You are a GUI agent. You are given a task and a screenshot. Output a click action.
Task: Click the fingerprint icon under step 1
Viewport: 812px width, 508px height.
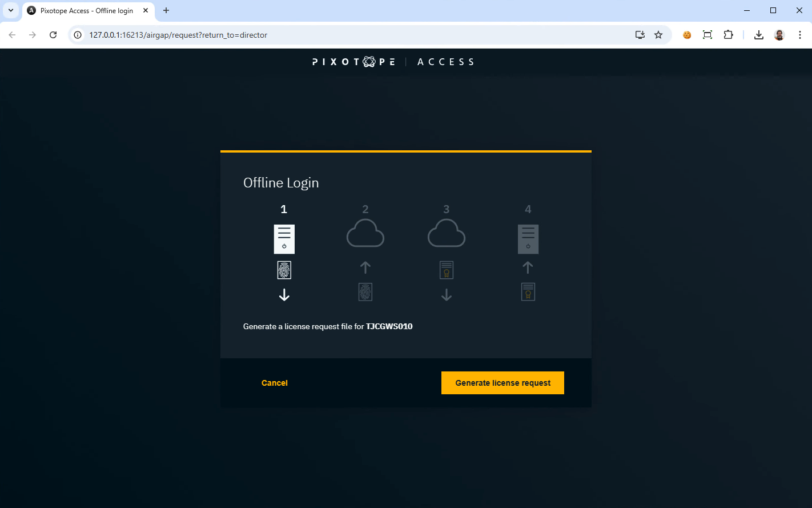[284, 269]
